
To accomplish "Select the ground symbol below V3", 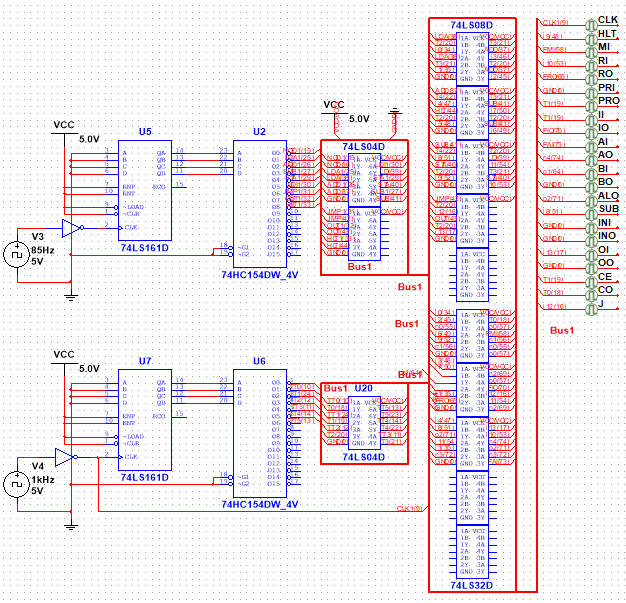I will point(71,297).
